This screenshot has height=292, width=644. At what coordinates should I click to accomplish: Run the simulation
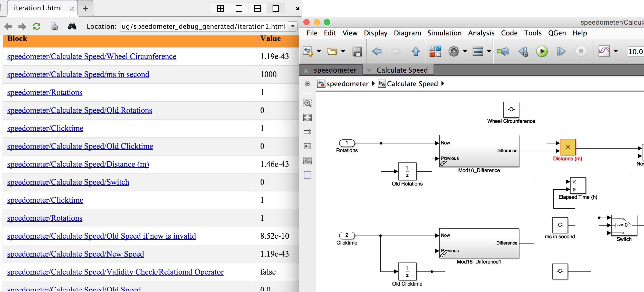point(542,51)
